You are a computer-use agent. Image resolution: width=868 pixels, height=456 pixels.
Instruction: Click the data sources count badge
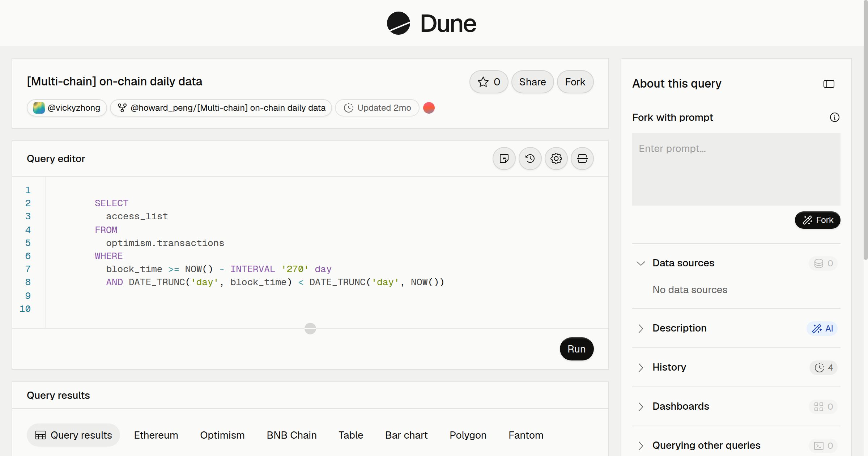823,263
